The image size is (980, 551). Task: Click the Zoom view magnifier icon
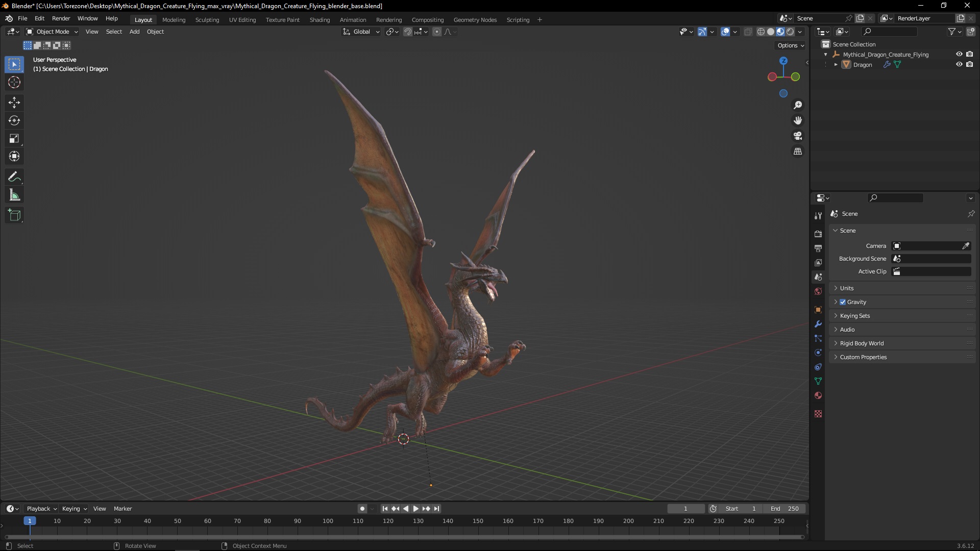click(798, 105)
